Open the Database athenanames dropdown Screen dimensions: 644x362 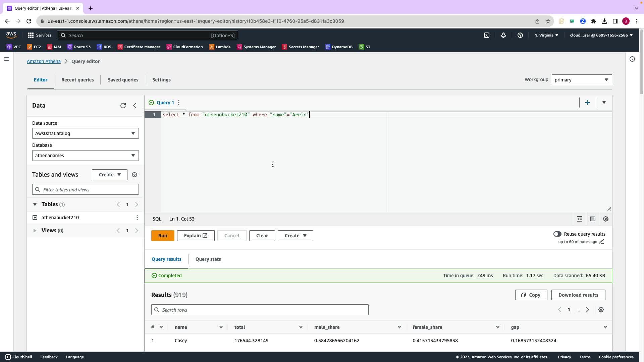pos(85,156)
